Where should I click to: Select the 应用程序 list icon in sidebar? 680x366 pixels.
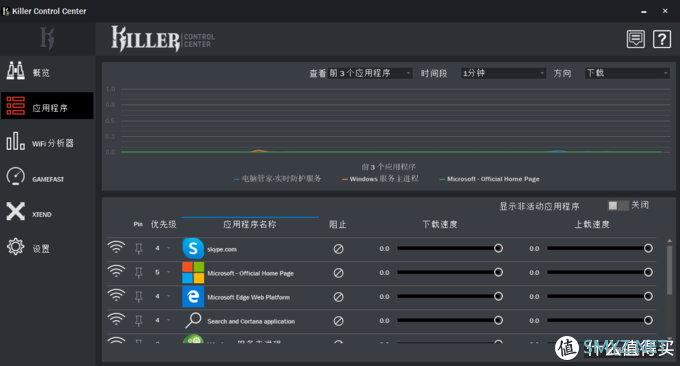[x=16, y=106]
